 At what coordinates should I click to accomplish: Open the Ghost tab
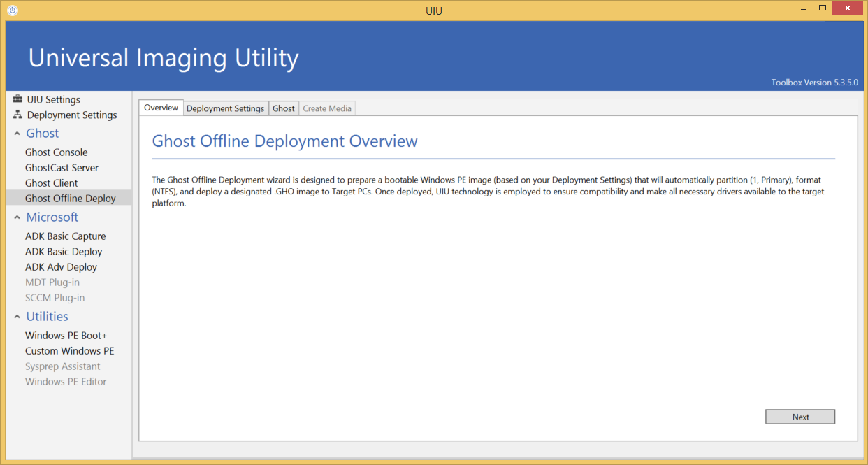[x=284, y=108]
